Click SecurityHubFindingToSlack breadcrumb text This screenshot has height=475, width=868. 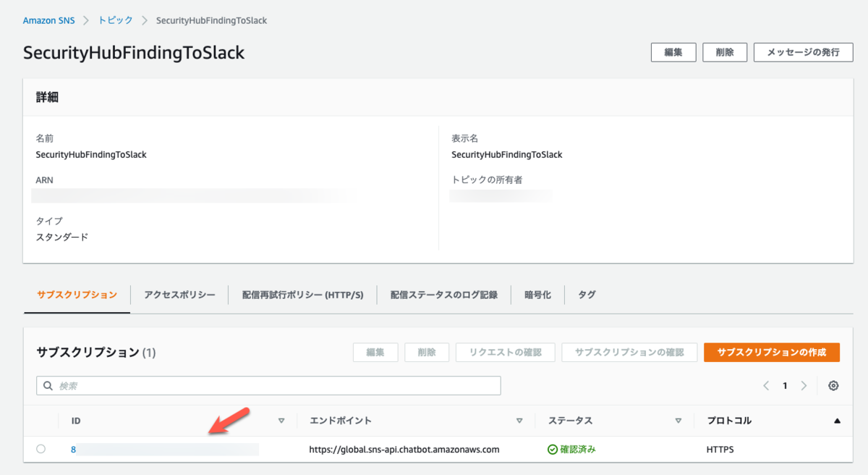pyautogui.click(x=212, y=20)
